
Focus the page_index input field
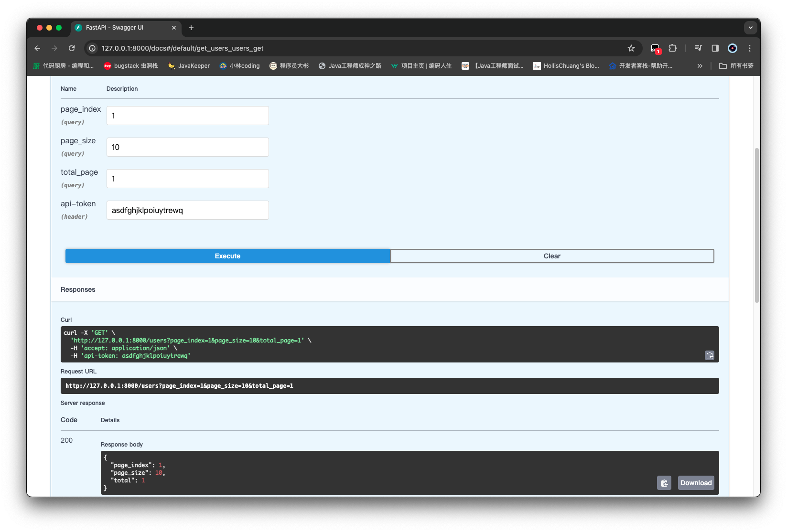coord(188,116)
